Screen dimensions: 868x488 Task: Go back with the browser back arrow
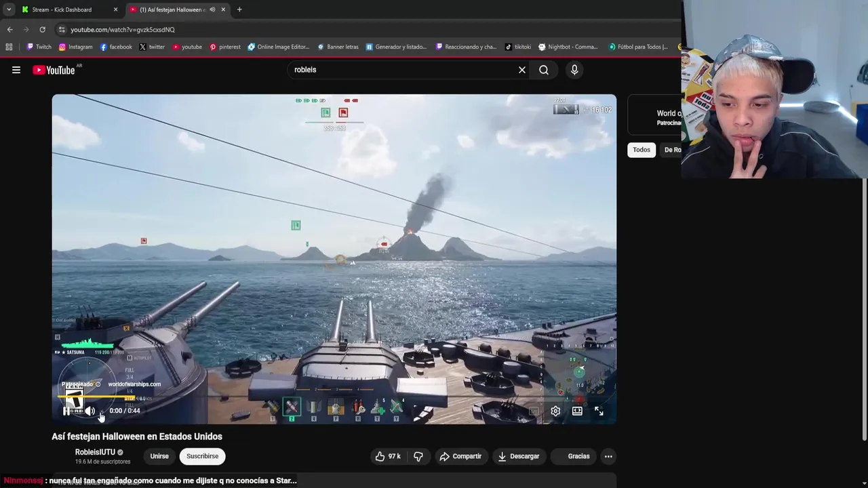[x=9, y=29]
